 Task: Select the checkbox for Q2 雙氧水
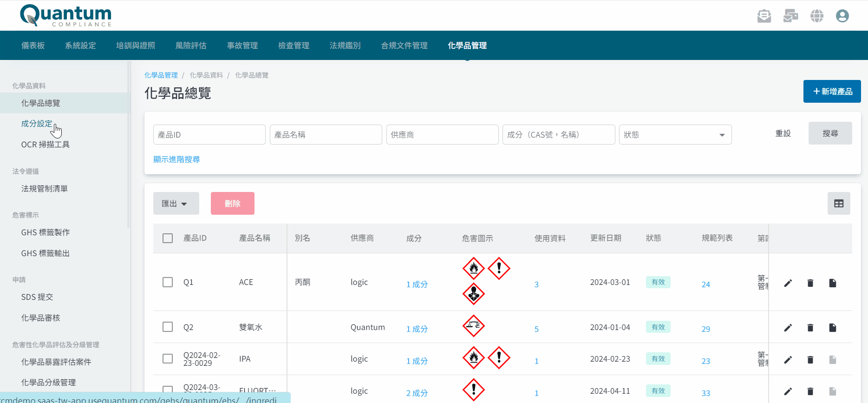pyautogui.click(x=168, y=327)
